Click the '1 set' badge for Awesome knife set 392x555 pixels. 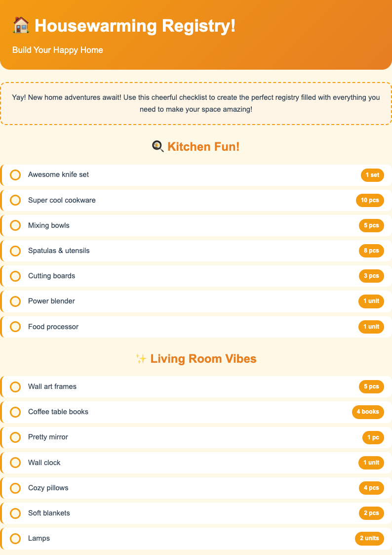372,175
